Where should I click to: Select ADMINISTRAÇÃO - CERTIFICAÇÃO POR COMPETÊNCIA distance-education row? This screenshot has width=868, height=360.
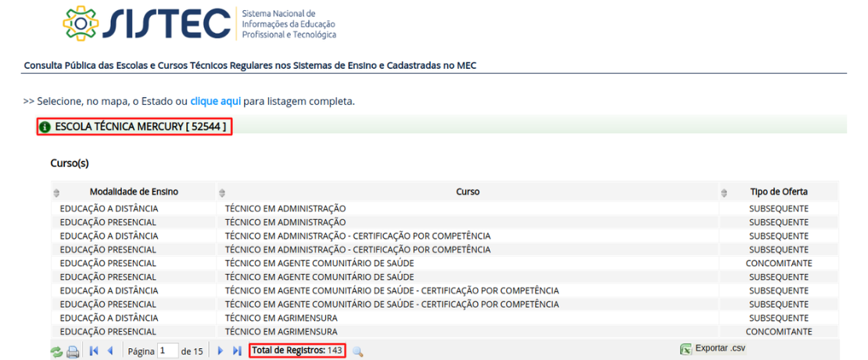(x=357, y=236)
